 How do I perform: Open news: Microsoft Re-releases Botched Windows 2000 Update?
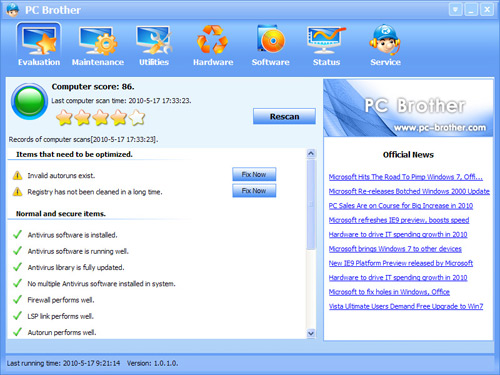409,191
